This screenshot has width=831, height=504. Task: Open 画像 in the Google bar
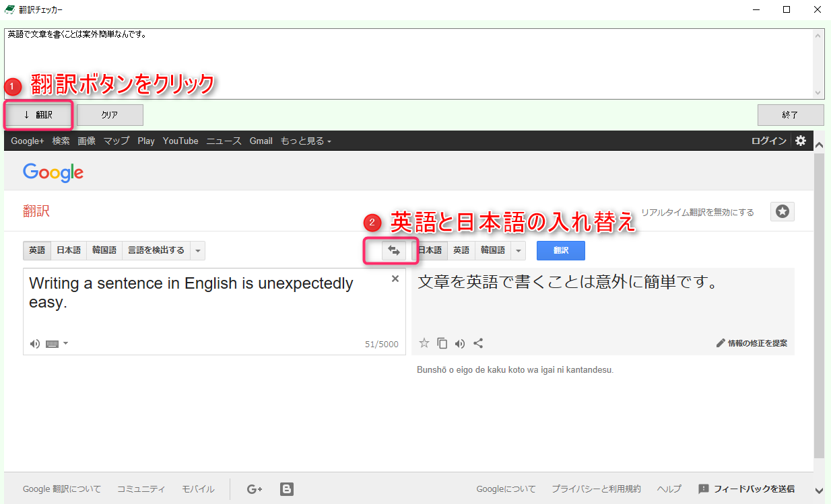[x=86, y=141]
